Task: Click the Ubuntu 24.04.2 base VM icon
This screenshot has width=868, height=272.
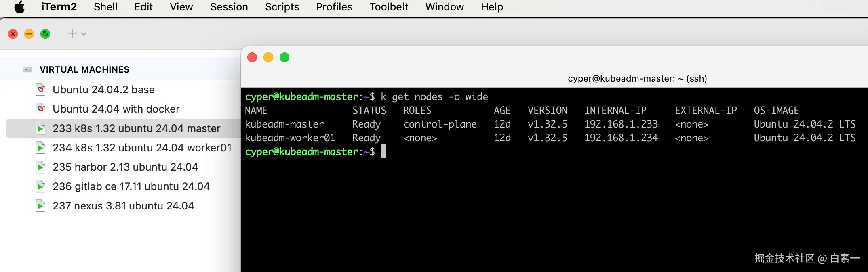Action: pyautogui.click(x=40, y=89)
